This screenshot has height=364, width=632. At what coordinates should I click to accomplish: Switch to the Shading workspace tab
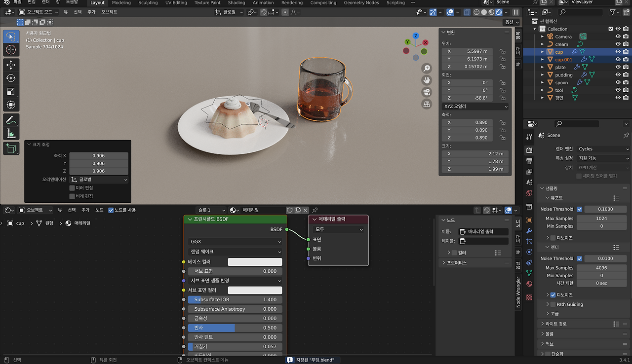(x=236, y=3)
